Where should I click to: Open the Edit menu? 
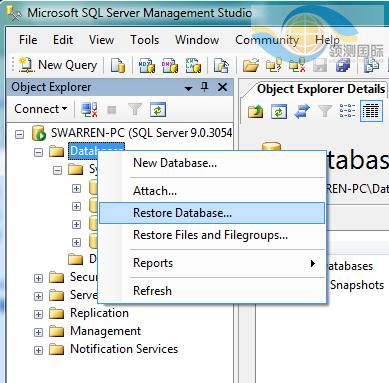[63, 40]
